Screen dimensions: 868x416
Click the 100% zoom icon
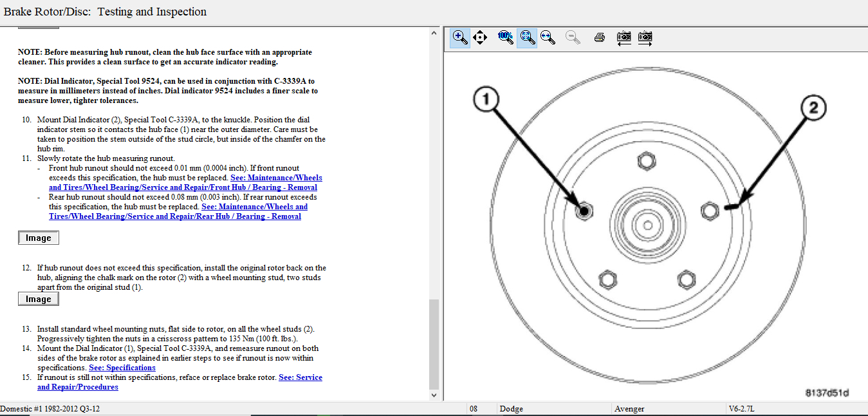point(506,37)
